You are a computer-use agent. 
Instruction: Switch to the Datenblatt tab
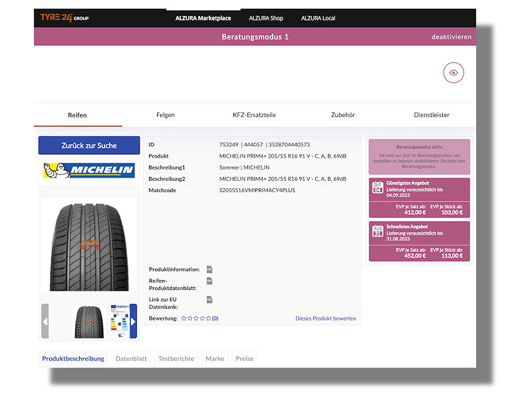point(131,358)
